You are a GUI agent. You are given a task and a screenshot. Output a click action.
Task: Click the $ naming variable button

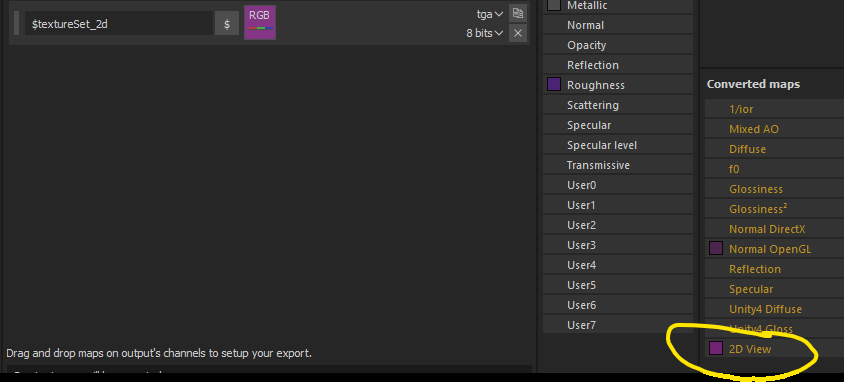227,24
